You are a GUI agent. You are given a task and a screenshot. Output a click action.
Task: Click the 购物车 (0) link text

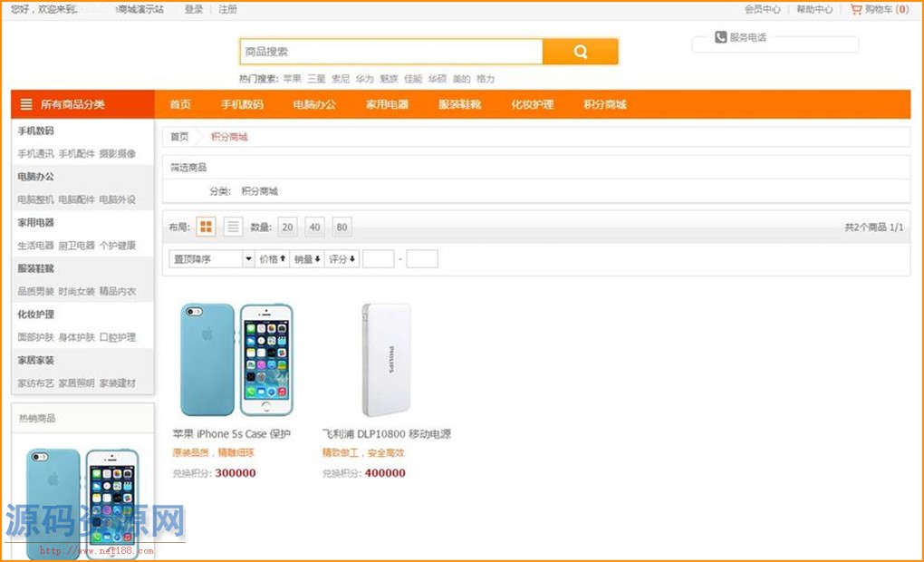[x=887, y=9]
